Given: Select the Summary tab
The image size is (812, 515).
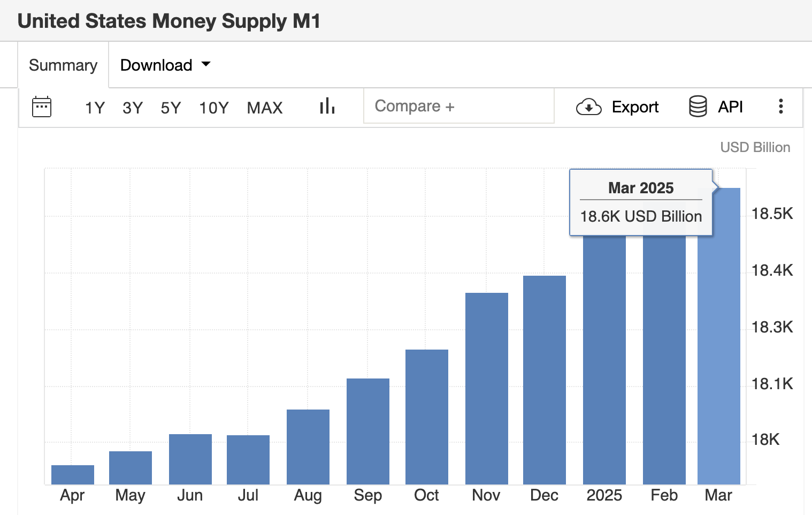Looking at the screenshot, I should click(63, 65).
